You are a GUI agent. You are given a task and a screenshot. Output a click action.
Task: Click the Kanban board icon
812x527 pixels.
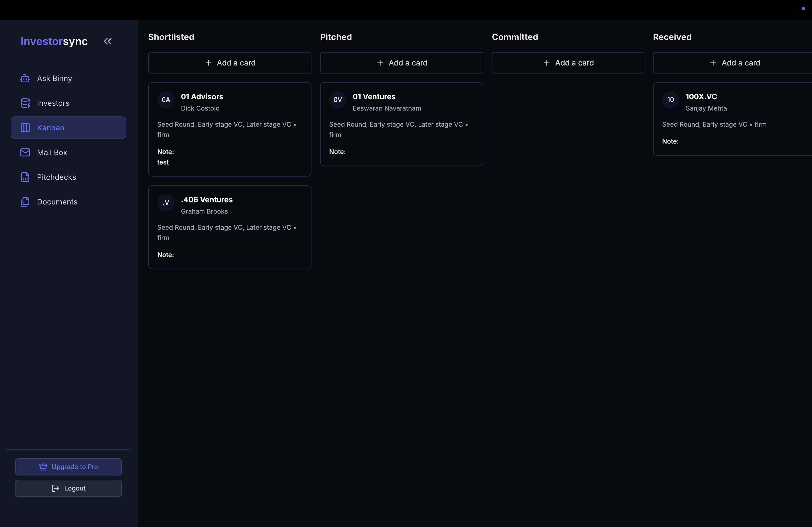(25, 127)
